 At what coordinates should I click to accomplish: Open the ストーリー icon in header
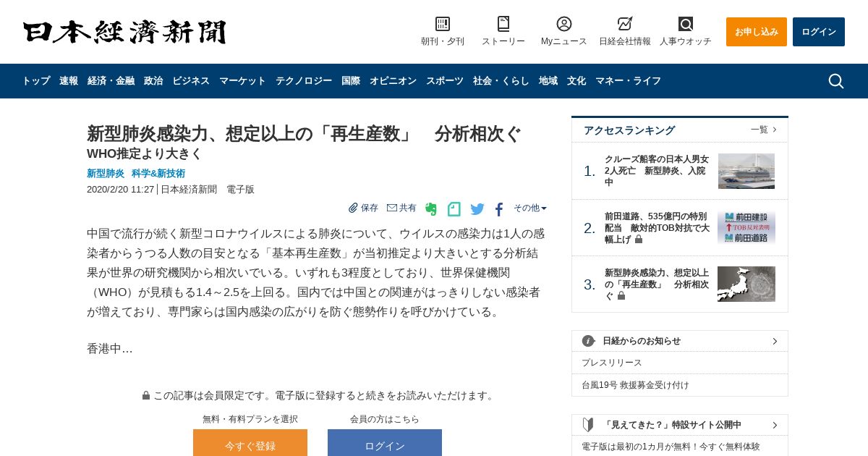[x=503, y=24]
